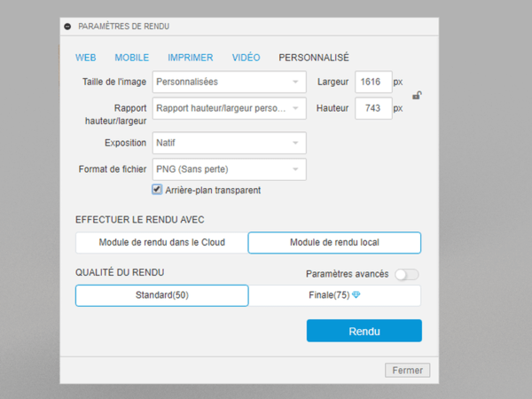Toggle the Arrière-plan transparent checkbox
The height and width of the screenshot is (399, 532).
click(x=157, y=190)
